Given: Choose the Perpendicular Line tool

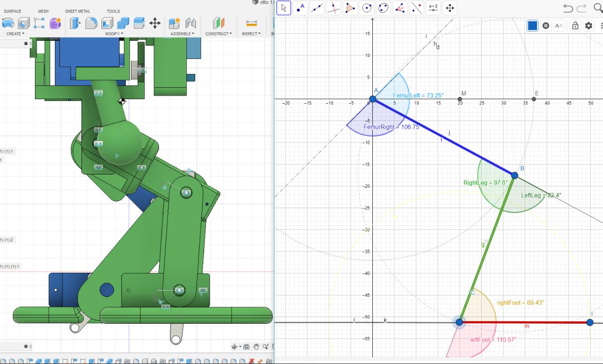Looking at the screenshot, I should pyautogui.click(x=334, y=8).
